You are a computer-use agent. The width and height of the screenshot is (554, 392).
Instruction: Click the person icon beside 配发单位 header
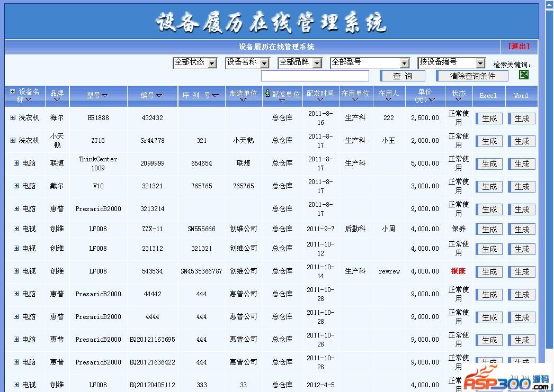[x=267, y=93]
